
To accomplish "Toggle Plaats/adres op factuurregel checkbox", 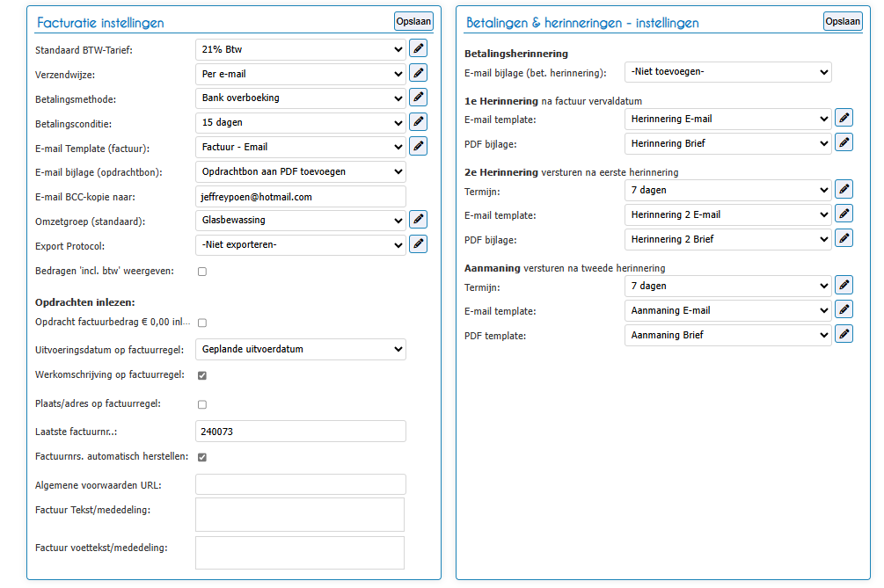I will (x=202, y=404).
